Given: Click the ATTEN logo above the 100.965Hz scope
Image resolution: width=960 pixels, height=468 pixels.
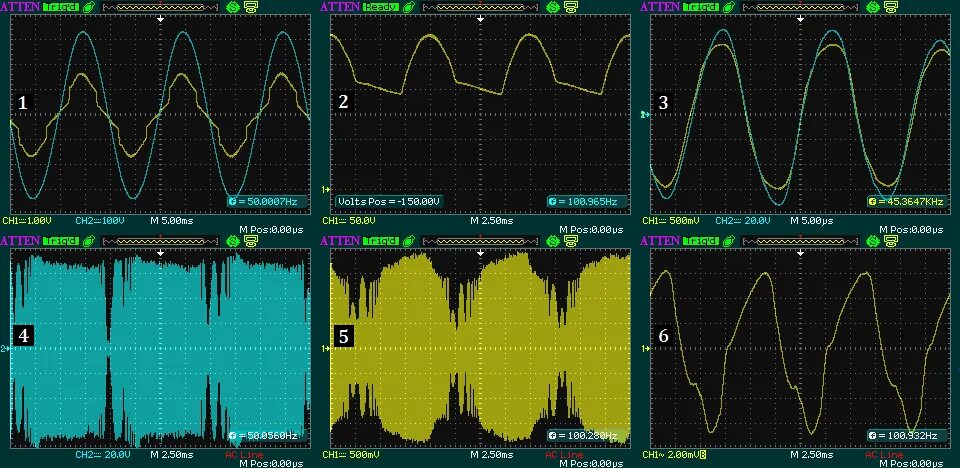Looking at the screenshot, I should tap(341, 7).
